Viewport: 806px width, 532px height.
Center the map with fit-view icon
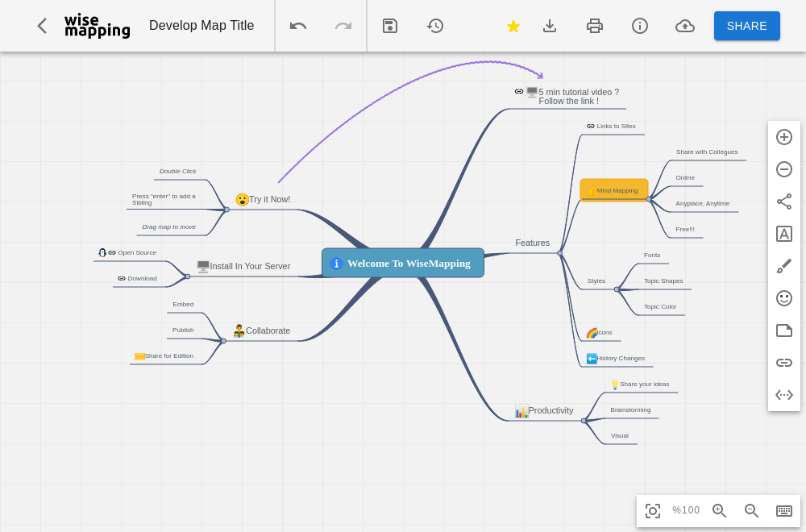tap(653, 510)
